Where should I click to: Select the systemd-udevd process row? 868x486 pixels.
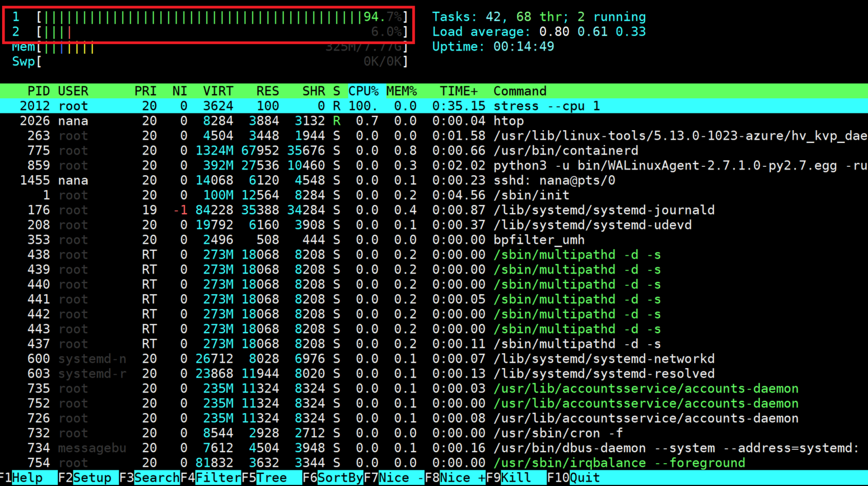pyautogui.click(x=434, y=225)
